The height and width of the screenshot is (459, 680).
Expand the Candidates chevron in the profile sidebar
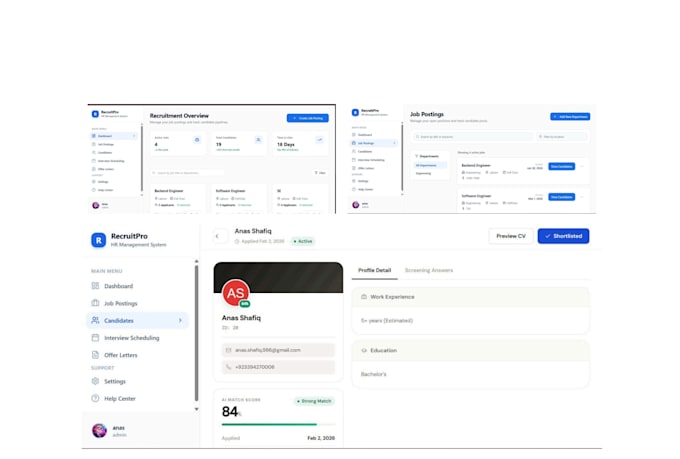click(180, 321)
